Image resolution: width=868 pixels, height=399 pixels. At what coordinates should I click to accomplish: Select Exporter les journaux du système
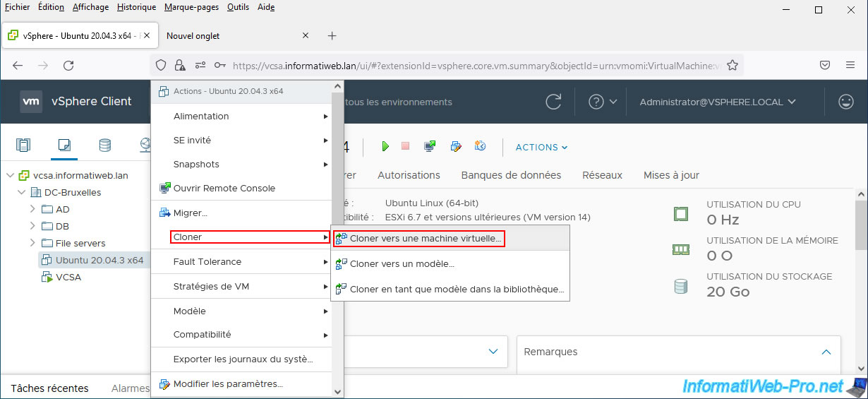point(242,359)
